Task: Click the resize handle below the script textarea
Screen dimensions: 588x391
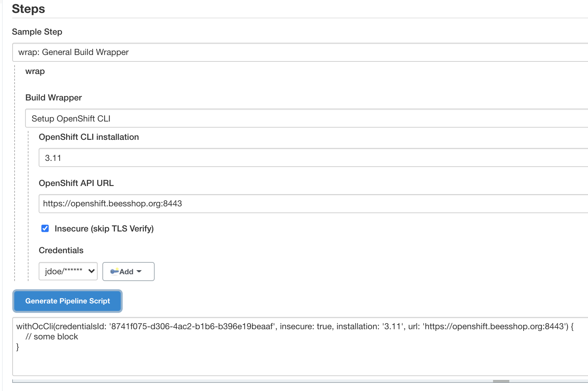Action: coord(501,381)
